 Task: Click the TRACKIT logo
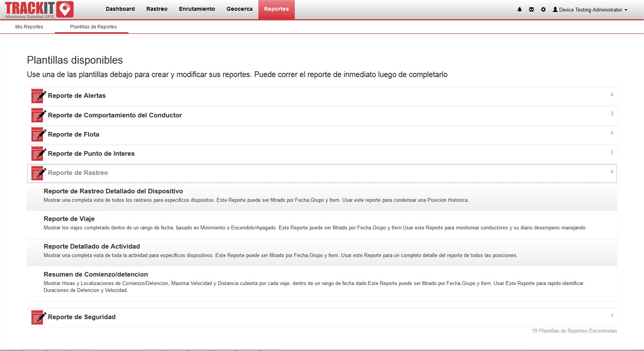pyautogui.click(x=39, y=10)
